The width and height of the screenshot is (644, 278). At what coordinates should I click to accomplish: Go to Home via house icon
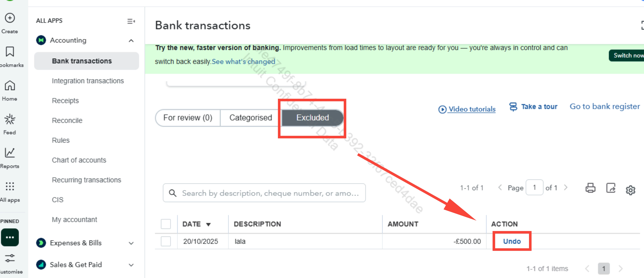point(10,85)
